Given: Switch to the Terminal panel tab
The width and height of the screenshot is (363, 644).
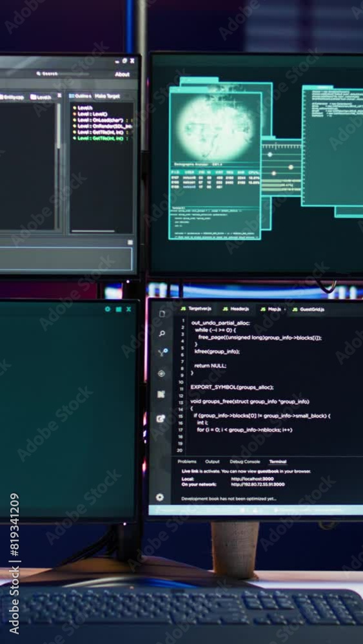Looking at the screenshot, I should point(278,462).
